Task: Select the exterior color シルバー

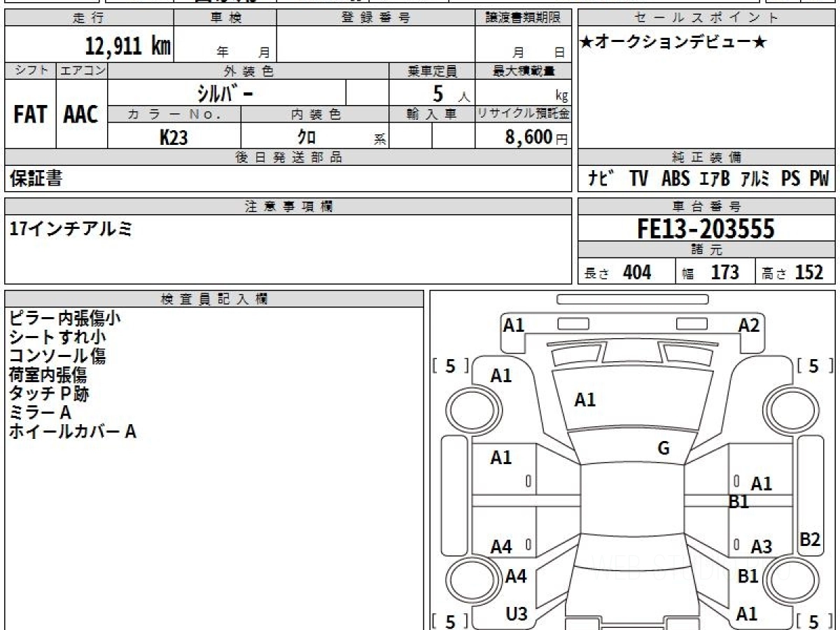Action: click(227, 93)
